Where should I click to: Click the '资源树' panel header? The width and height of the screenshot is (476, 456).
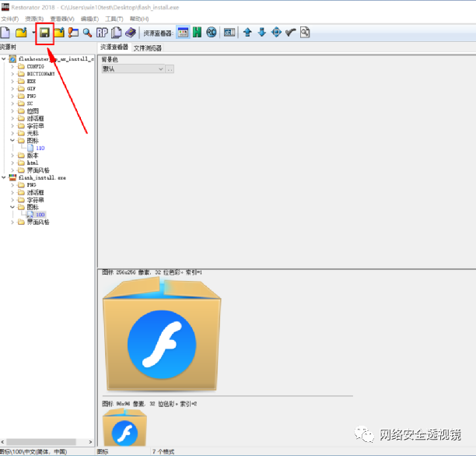click(x=9, y=47)
